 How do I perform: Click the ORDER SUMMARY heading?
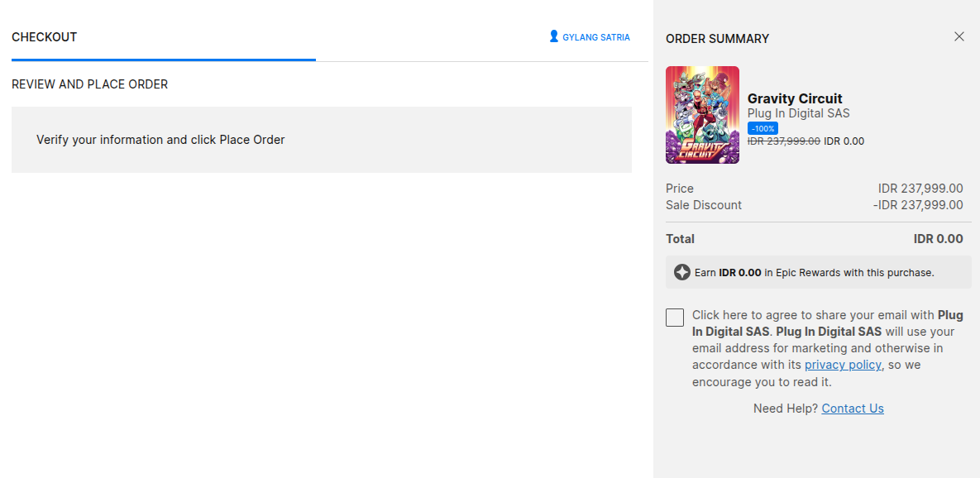point(717,39)
